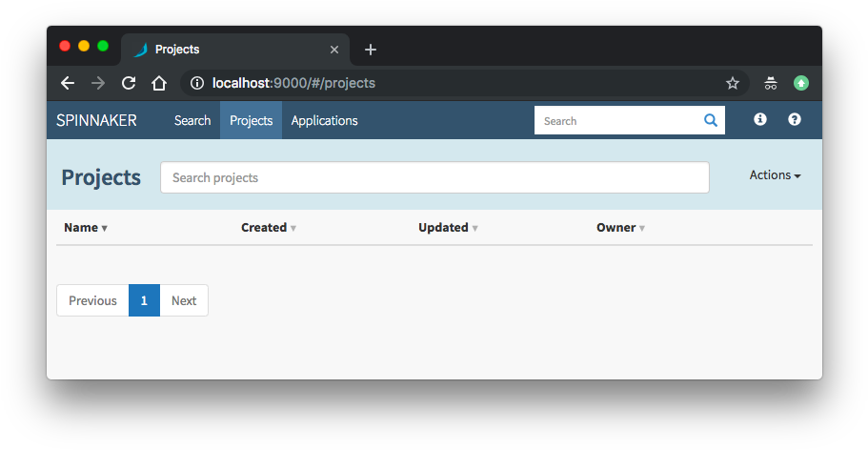The width and height of the screenshot is (868, 450).
Task: Sort projects by Owner column
Action: 620,228
